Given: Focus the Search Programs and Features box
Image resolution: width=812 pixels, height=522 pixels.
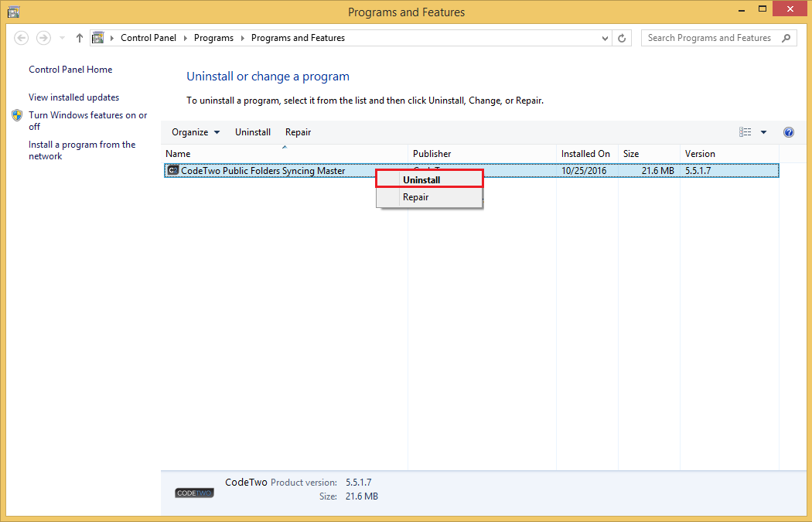Looking at the screenshot, I should (718, 38).
